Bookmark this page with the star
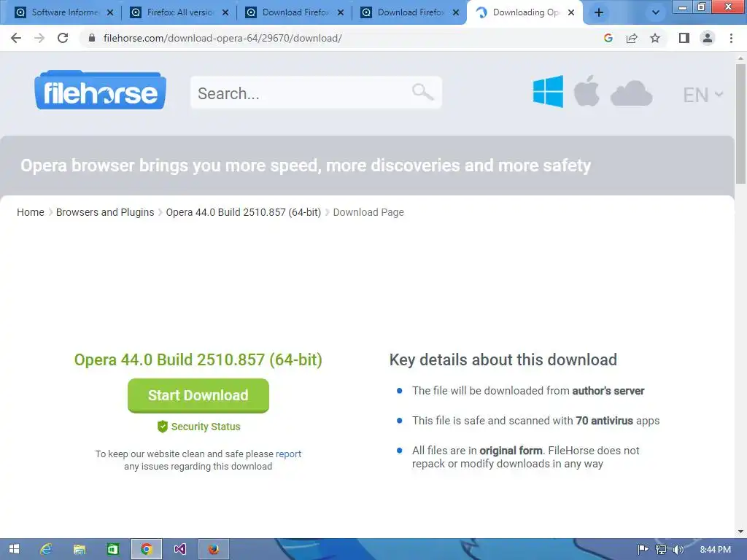This screenshot has width=747, height=560. [x=655, y=38]
